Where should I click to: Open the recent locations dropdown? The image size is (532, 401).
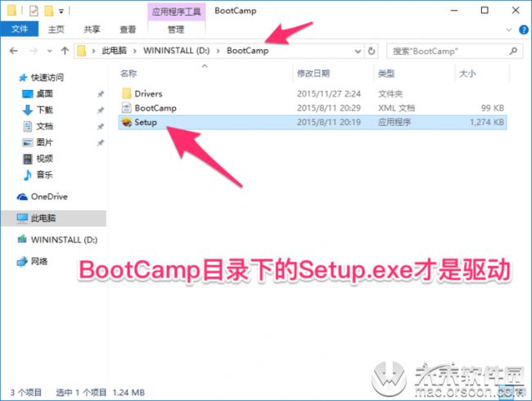[50, 52]
